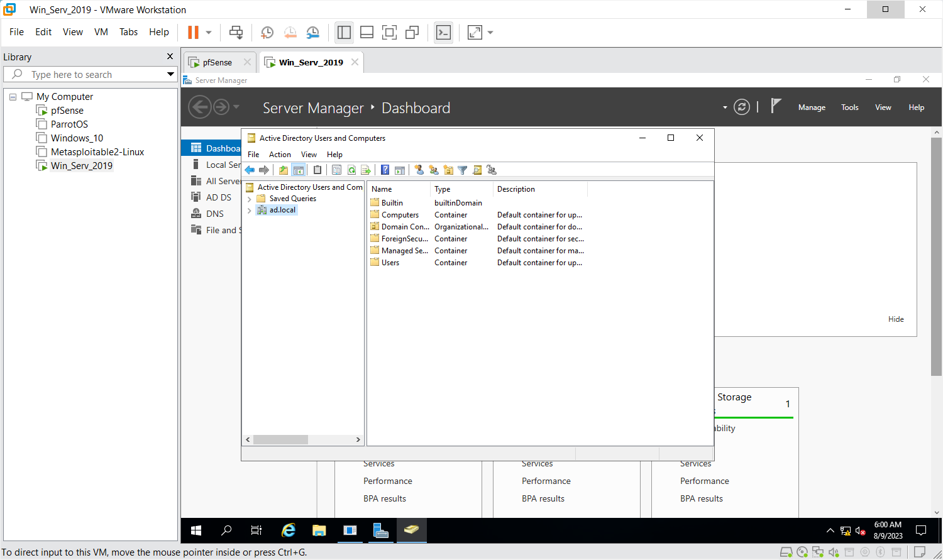The image size is (943, 560).
Task: Click the ADUC toolbar Back arrow
Action: pos(250,170)
